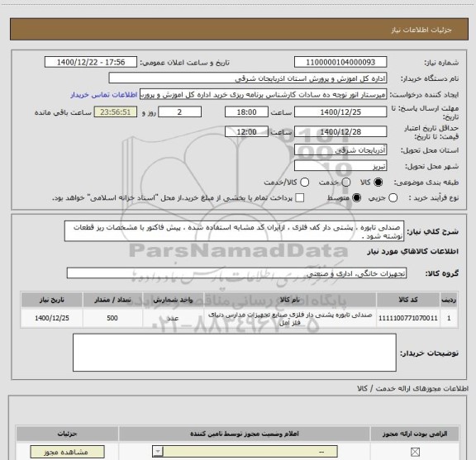Select the کالا radio button
Viewport: 476px width, 460px height.
(x=378, y=183)
